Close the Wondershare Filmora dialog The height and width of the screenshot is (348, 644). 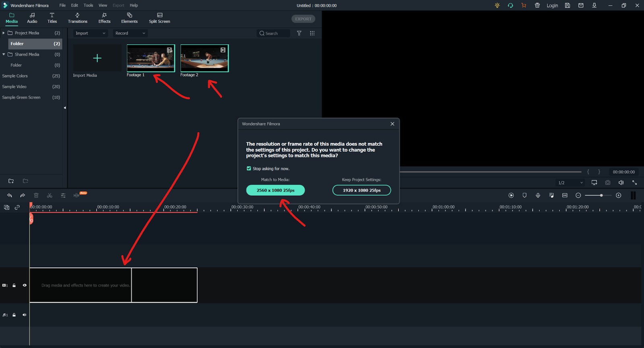click(392, 124)
